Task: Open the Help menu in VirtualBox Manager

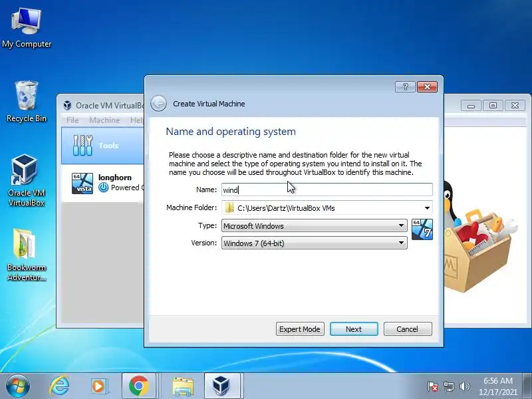Action: point(136,120)
